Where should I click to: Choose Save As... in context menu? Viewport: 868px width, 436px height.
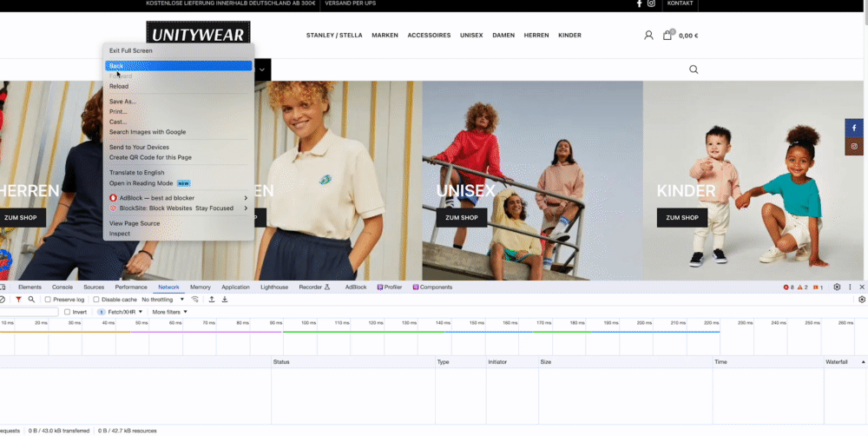tap(178, 102)
